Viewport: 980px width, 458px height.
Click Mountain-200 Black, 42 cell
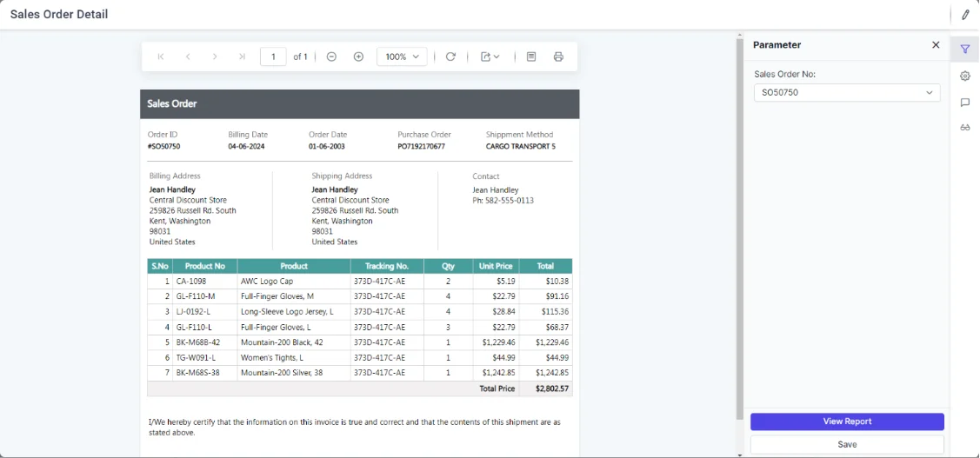(294, 342)
